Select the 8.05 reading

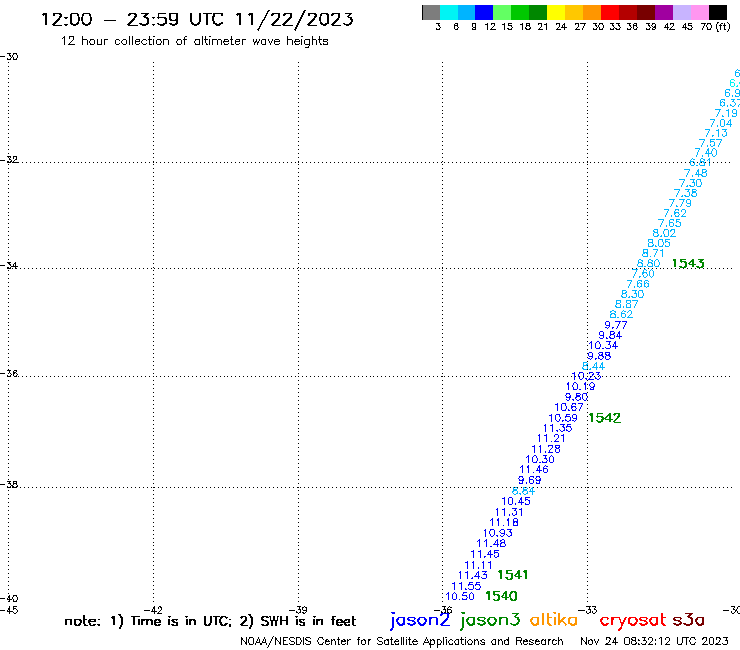click(x=659, y=243)
